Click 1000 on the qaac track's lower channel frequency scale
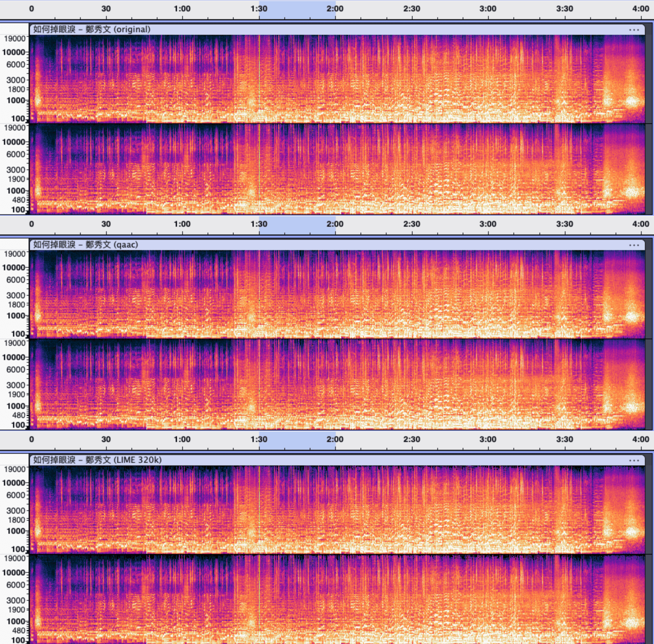Viewport: 654px width, 644px height. [16, 406]
